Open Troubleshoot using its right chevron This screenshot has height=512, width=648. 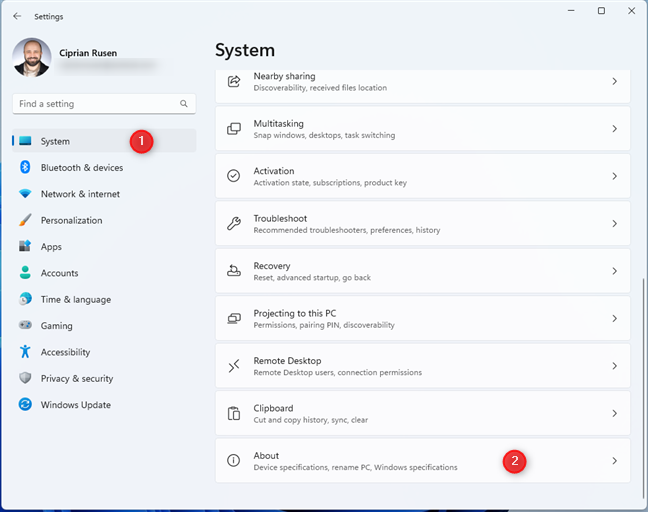[x=615, y=224]
